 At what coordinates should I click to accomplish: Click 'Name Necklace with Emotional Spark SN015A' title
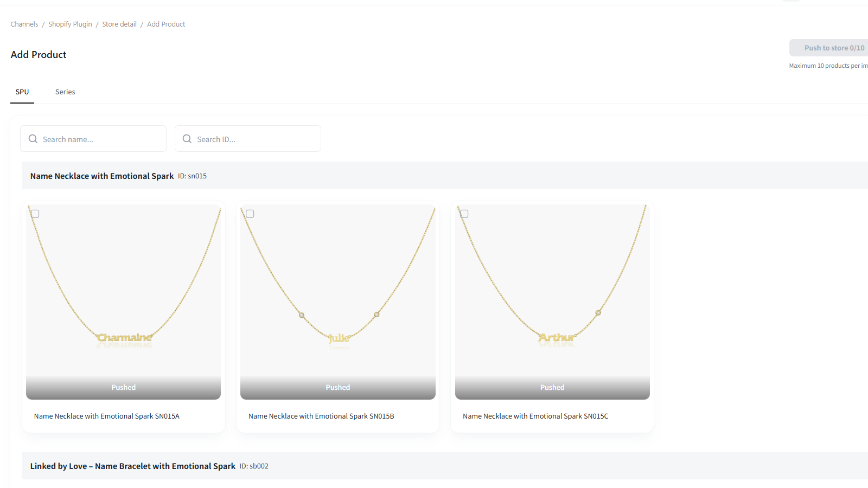click(107, 416)
